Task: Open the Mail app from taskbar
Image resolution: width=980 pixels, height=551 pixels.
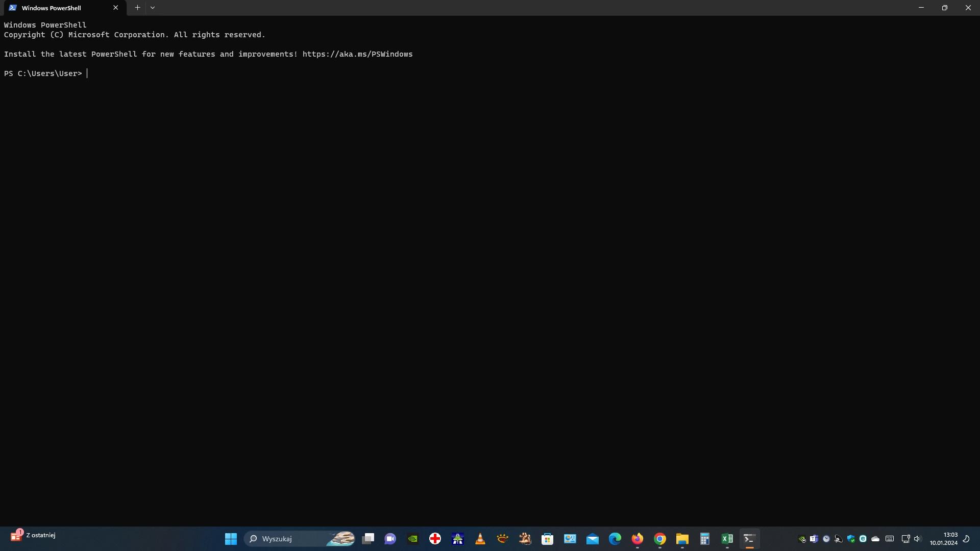Action: coord(593,539)
